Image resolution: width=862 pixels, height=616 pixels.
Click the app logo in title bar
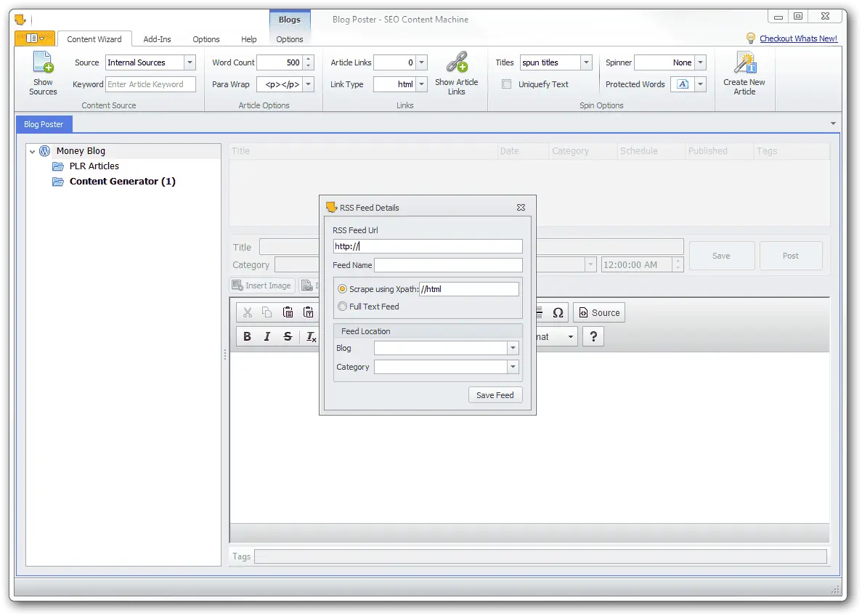point(20,20)
